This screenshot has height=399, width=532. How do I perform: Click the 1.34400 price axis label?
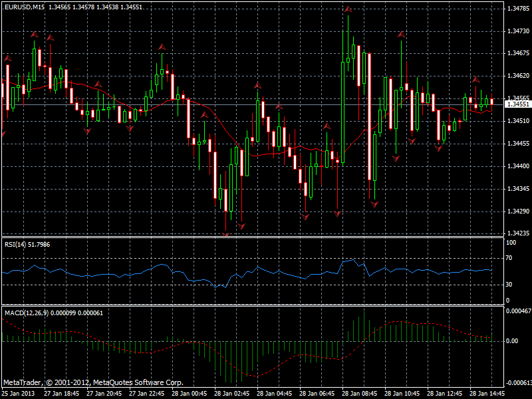pyautogui.click(x=517, y=166)
